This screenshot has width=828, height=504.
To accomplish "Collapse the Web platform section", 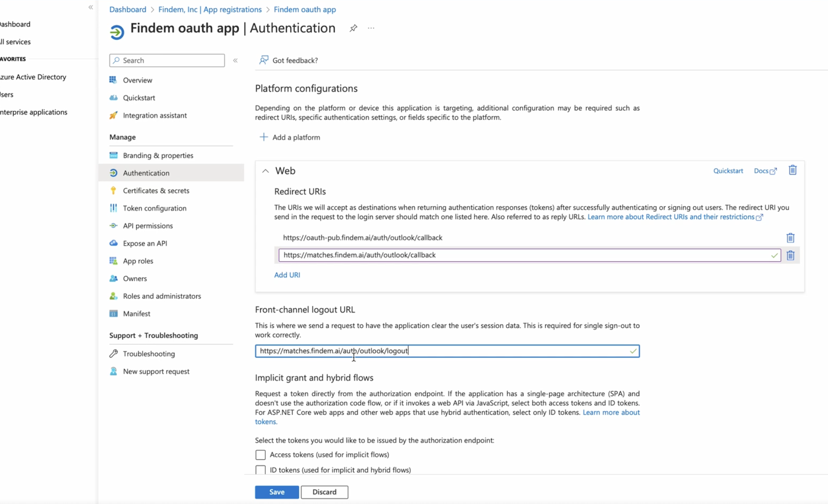I will 265,171.
